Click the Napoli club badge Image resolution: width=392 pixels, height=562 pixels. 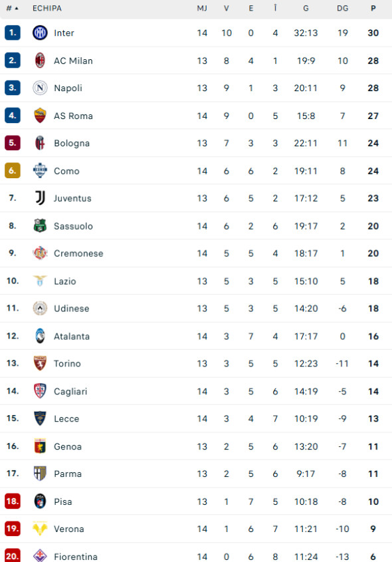tap(39, 88)
